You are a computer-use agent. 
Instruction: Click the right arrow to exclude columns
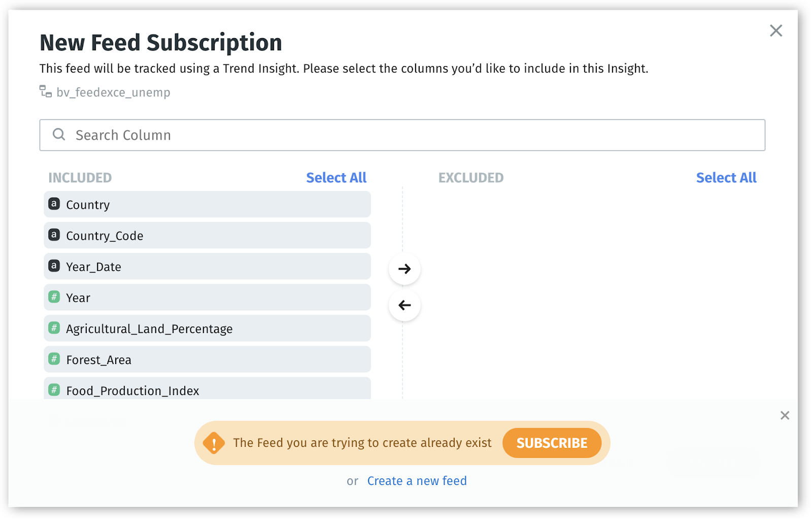tap(404, 269)
